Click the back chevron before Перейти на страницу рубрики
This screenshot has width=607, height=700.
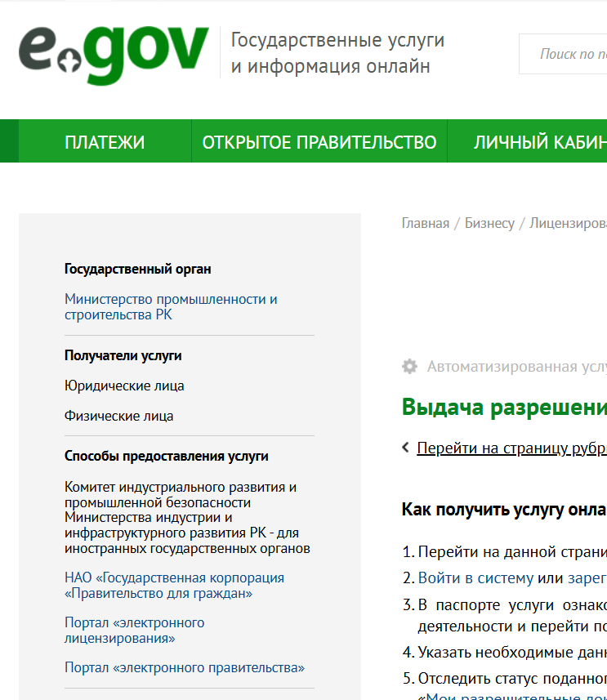click(x=405, y=448)
